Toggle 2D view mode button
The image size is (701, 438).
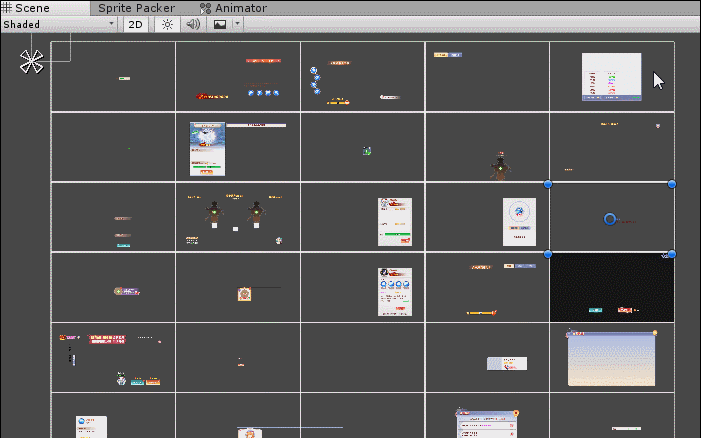coord(134,24)
